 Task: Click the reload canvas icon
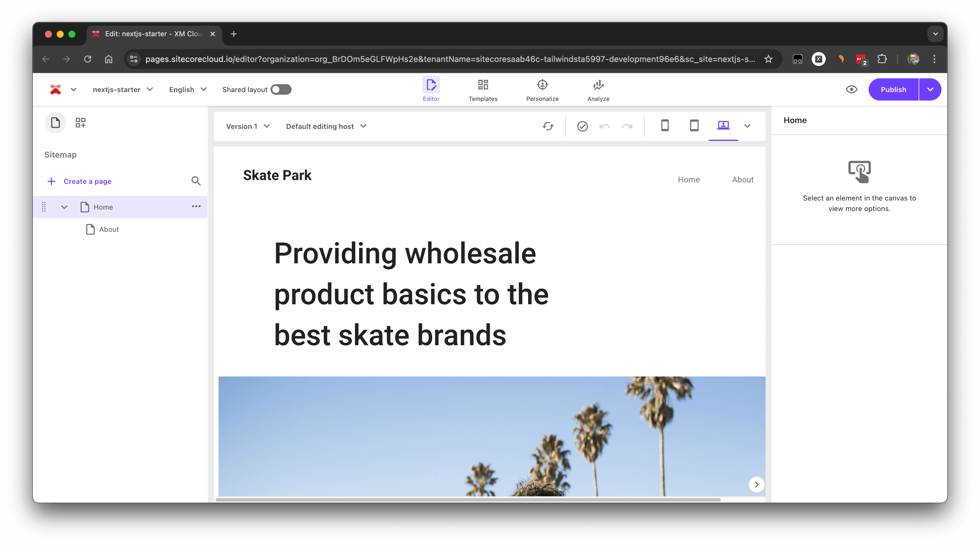548,126
